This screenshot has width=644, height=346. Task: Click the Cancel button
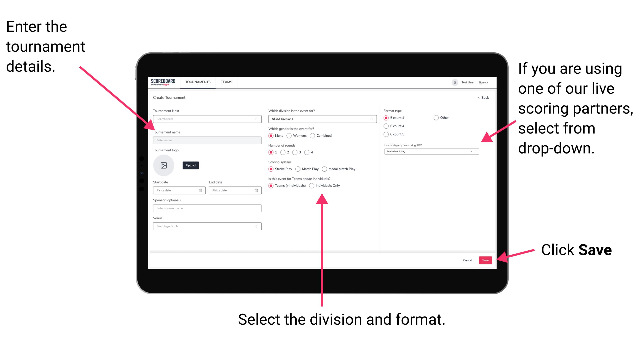[x=467, y=260]
